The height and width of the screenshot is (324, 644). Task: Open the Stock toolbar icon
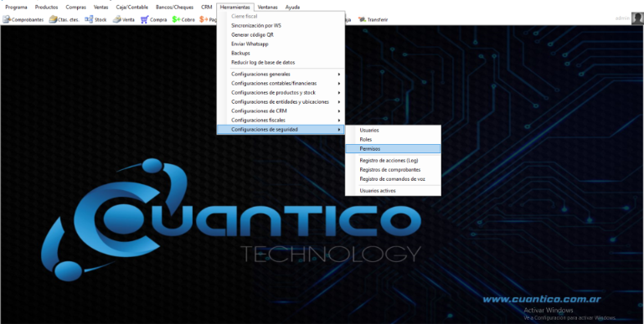point(89,19)
